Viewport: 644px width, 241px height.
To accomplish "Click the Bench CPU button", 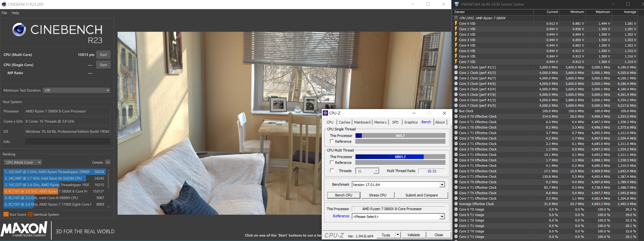I will pyautogui.click(x=344, y=195).
